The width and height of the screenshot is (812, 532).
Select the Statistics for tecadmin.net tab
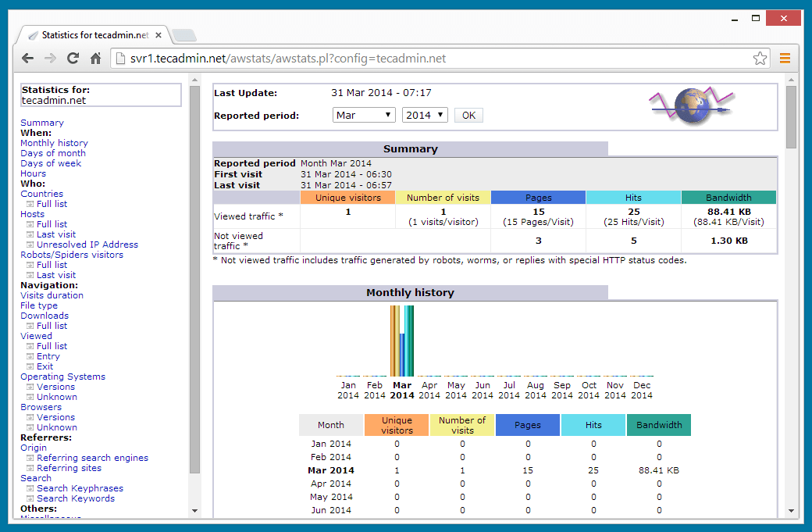pos(94,34)
